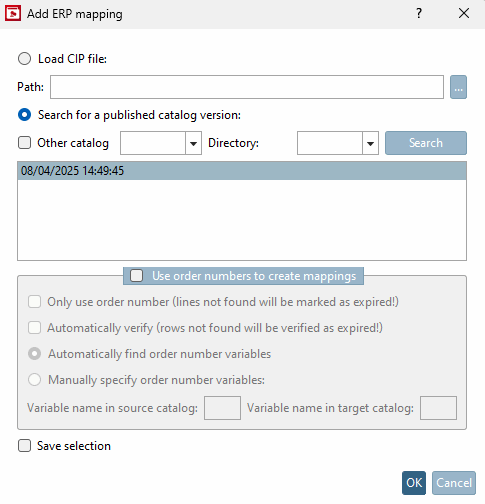Open help via the question mark icon
Image resolution: width=485 pixels, height=504 pixels.
point(419,13)
